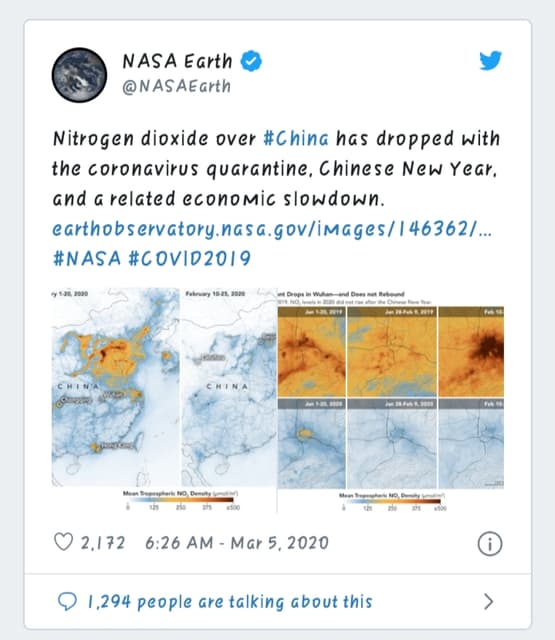Open the January 2020 China map image
The image size is (555, 640).
[x=115, y=387]
